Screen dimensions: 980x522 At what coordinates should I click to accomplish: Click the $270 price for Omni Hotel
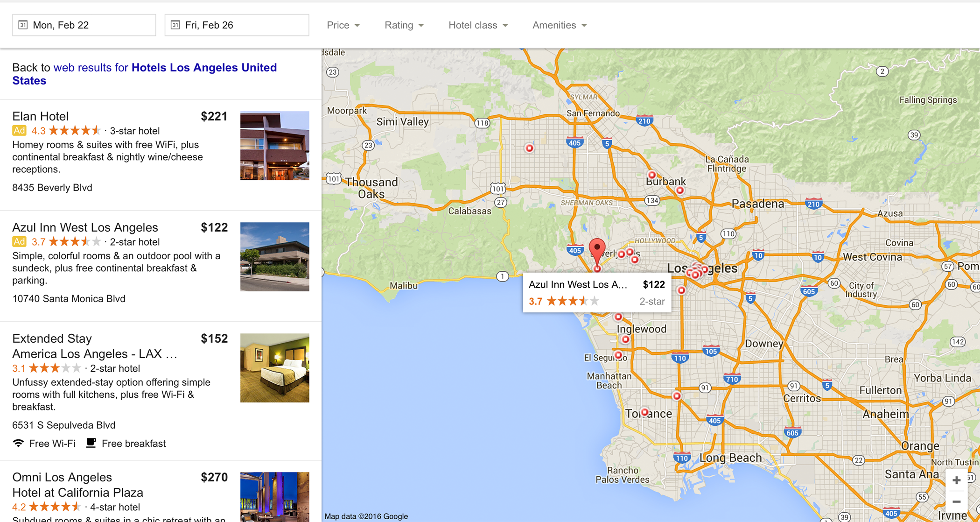point(214,477)
